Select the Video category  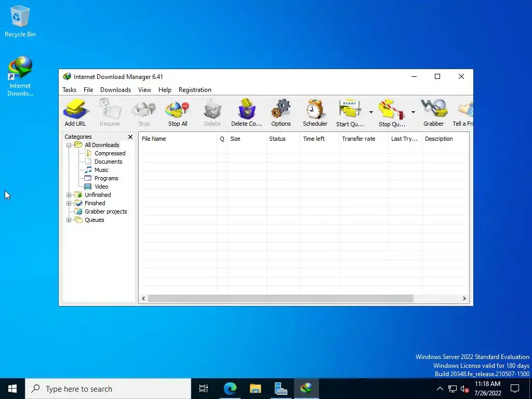tap(101, 187)
